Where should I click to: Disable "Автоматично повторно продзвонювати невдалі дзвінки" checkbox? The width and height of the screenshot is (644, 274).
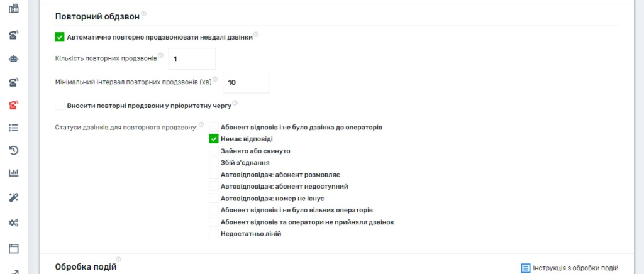click(60, 37)
